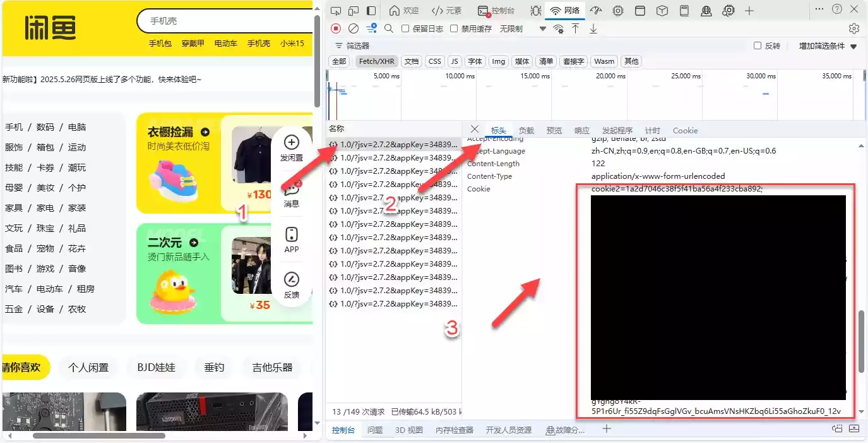Click the export HAR download arrow

(x=593, y=28)
